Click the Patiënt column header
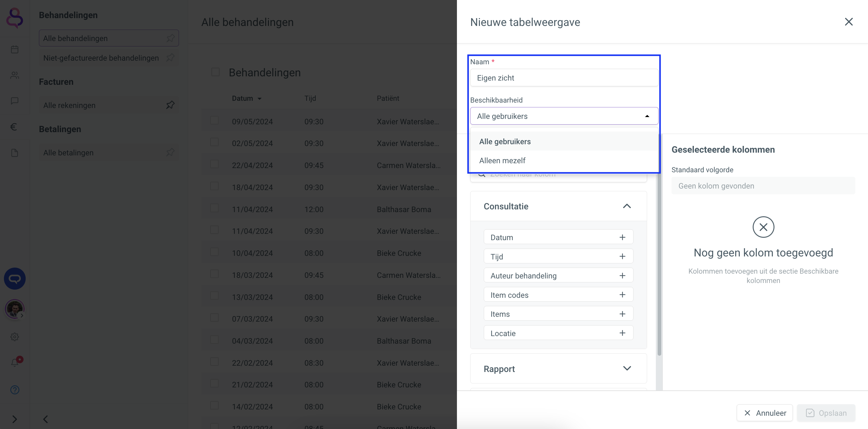 point(388,98)
